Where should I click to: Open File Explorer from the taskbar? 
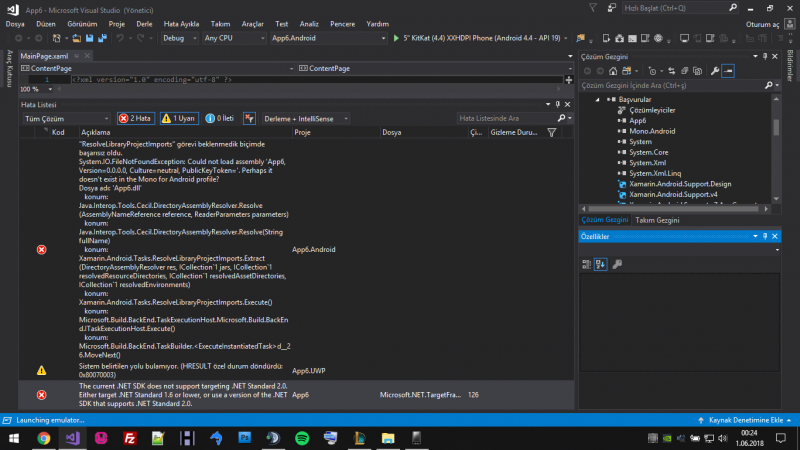point(388,438)
